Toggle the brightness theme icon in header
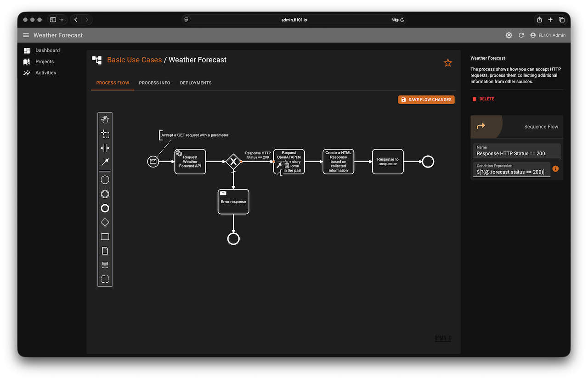The image size is (588, 380). tap(509, 35)
